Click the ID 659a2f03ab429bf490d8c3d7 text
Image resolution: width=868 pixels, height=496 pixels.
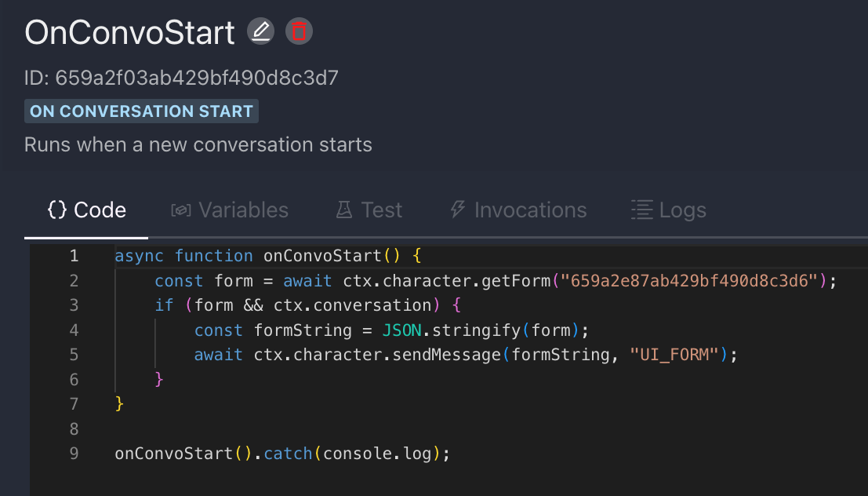pos(181,78)
